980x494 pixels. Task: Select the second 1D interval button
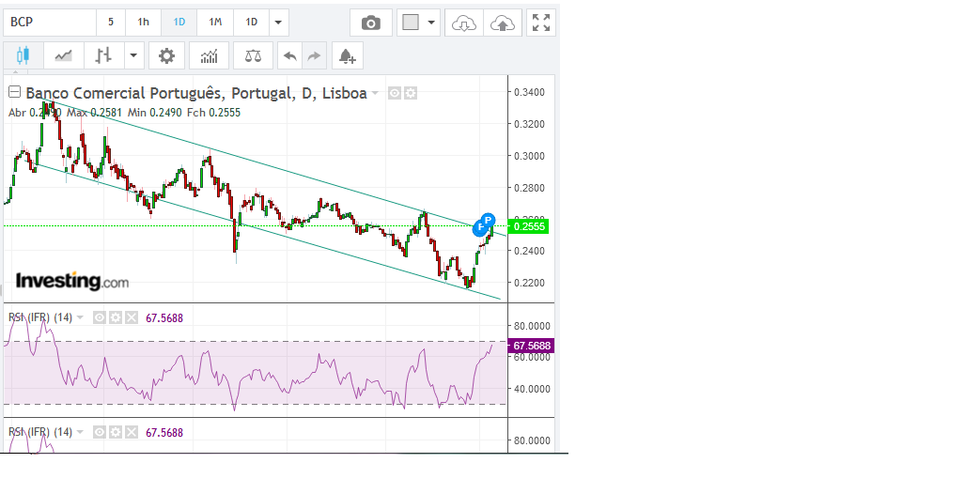point(251,23)
